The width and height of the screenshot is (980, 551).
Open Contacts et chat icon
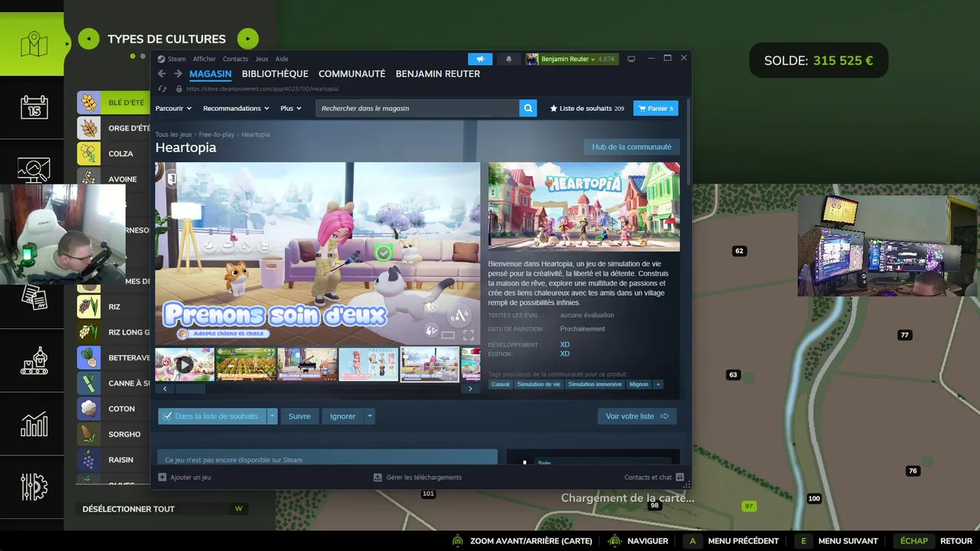tap(680, 477)
